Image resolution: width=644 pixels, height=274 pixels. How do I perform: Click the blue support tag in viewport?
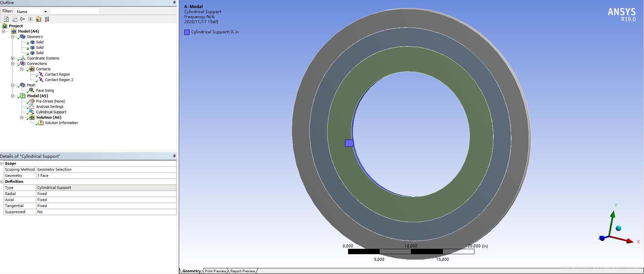point(349,143)
